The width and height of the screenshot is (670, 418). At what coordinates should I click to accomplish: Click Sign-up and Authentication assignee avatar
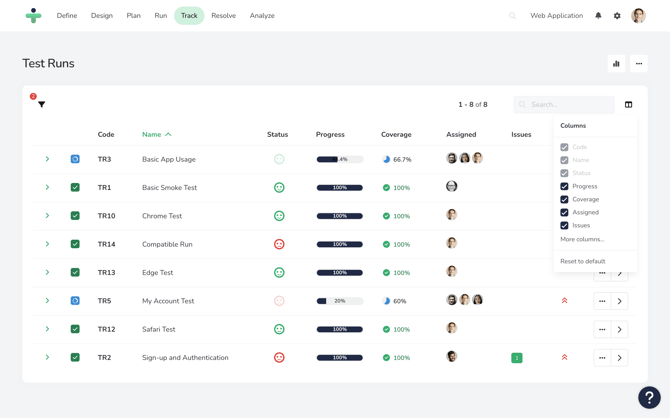click(452, 356)
